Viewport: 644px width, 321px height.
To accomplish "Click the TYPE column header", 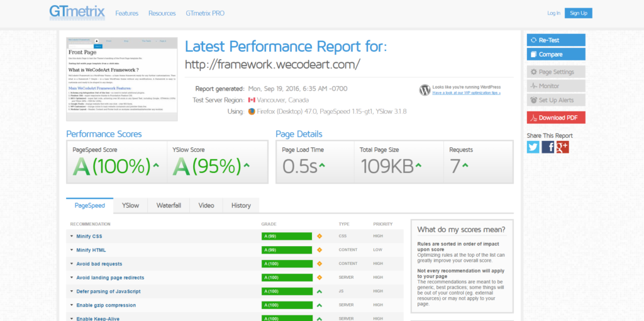I will [344, 224].
